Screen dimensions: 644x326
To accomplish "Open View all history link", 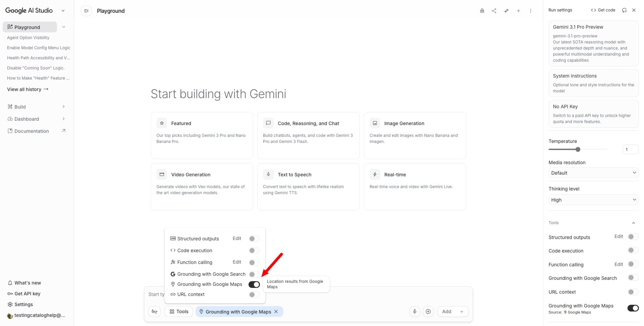I will pyautogui.click(x=28, y=89).
